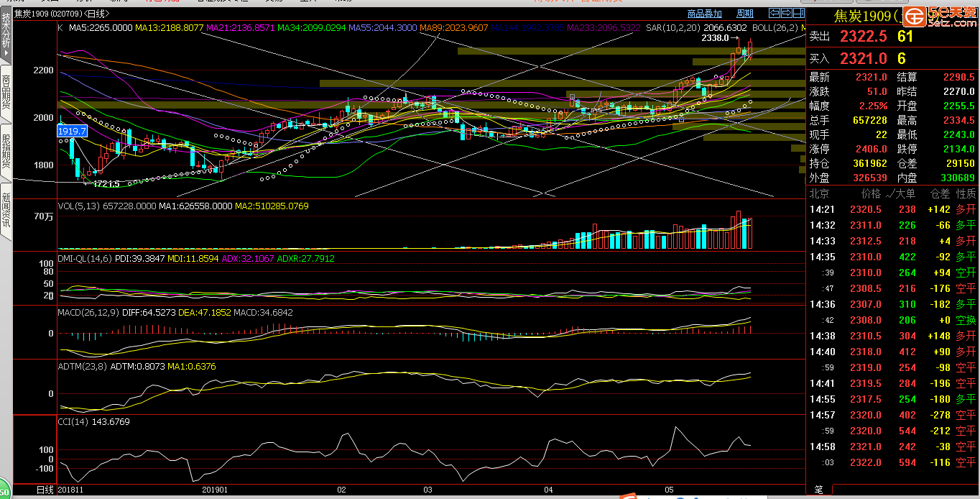Click the 持仓 value 361962
Screen dimensions: 980x499
coord(869,163)
